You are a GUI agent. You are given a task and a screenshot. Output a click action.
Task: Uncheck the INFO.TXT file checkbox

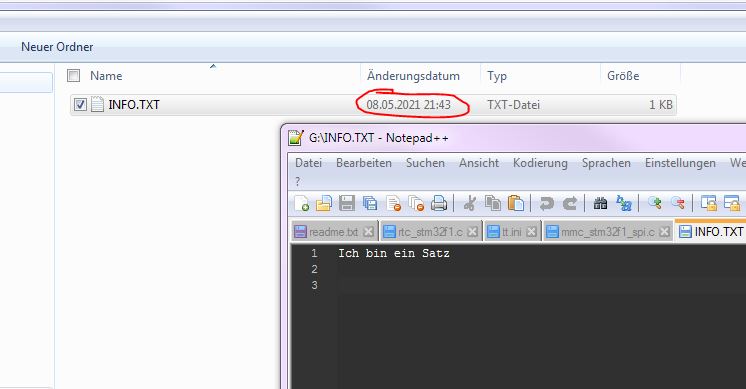click(80, 105)
